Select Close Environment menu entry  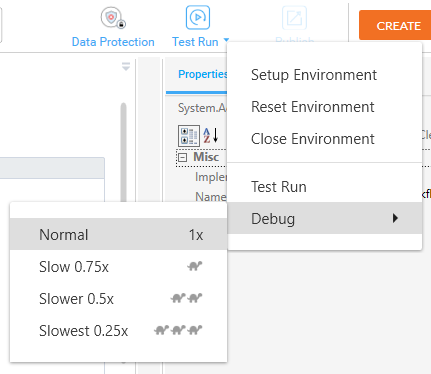(x=312, y=139)
